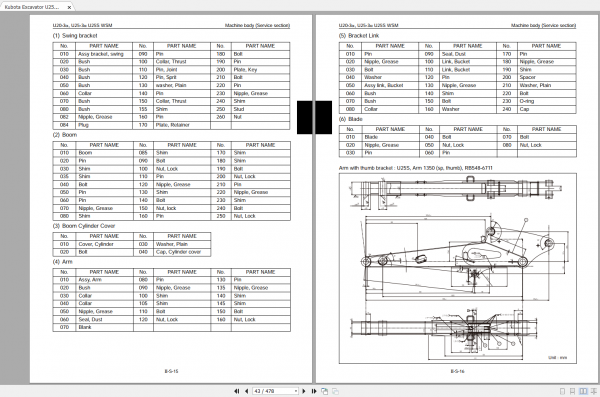Click page number B-S-16 footer
The image size is (600, 397).
457,371
